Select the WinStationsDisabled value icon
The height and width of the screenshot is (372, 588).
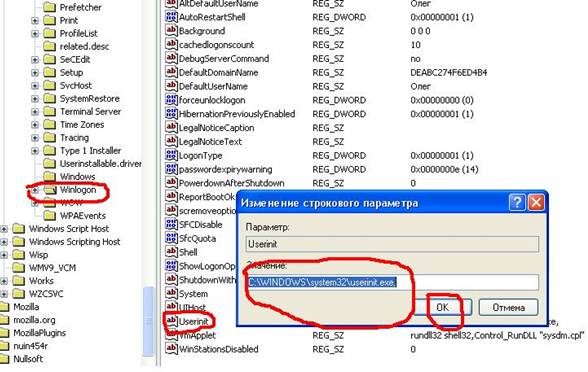[x=171, y=349]
